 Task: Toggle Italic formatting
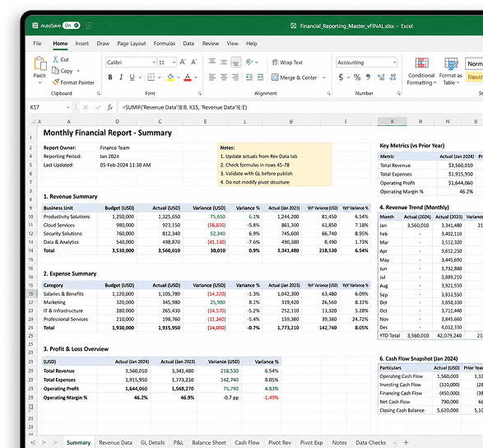pyautogui.click(x=121, y=77)
